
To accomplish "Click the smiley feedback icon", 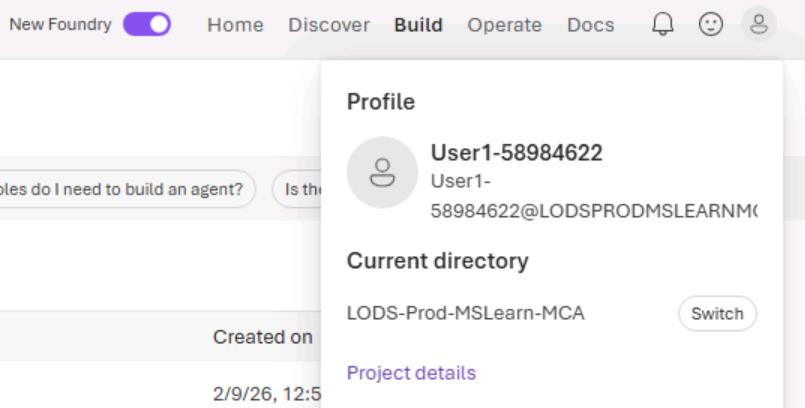I will pos(711,24).
